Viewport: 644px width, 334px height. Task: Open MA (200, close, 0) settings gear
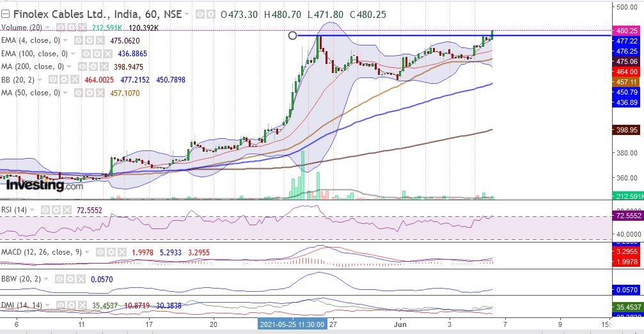click(93, 67)
